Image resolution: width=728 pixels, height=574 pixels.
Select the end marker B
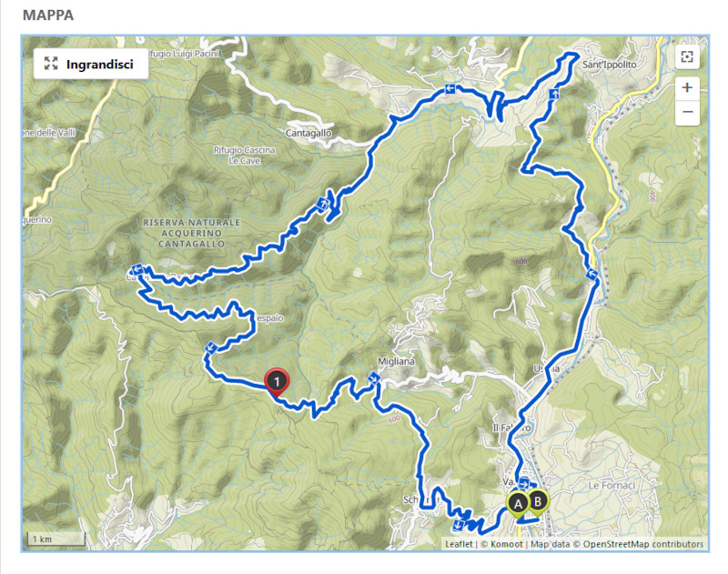538,502
